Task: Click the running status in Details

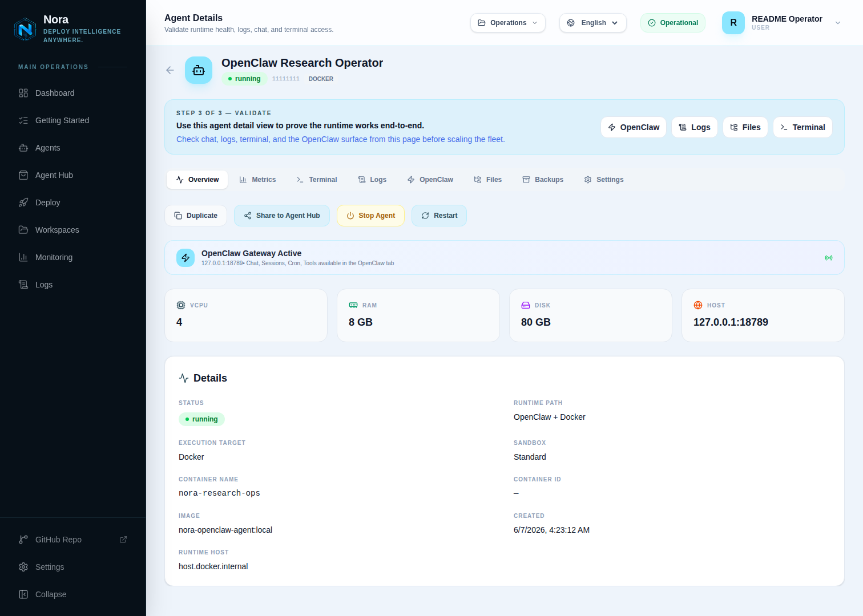Action: click(201, 419)
